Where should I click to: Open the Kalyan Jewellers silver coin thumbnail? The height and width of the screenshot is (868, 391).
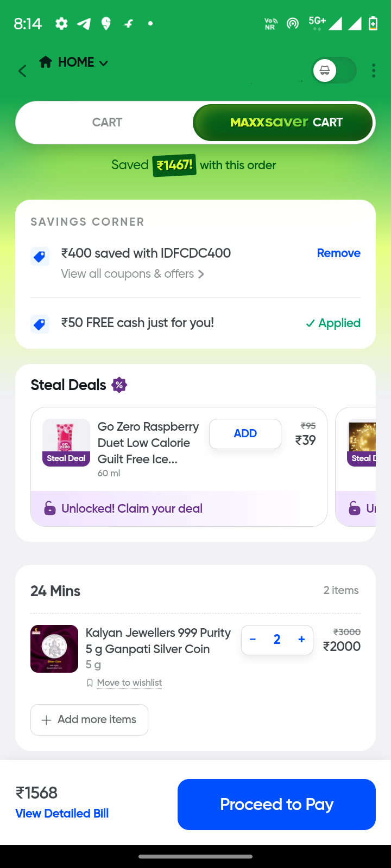coord(54,649)
